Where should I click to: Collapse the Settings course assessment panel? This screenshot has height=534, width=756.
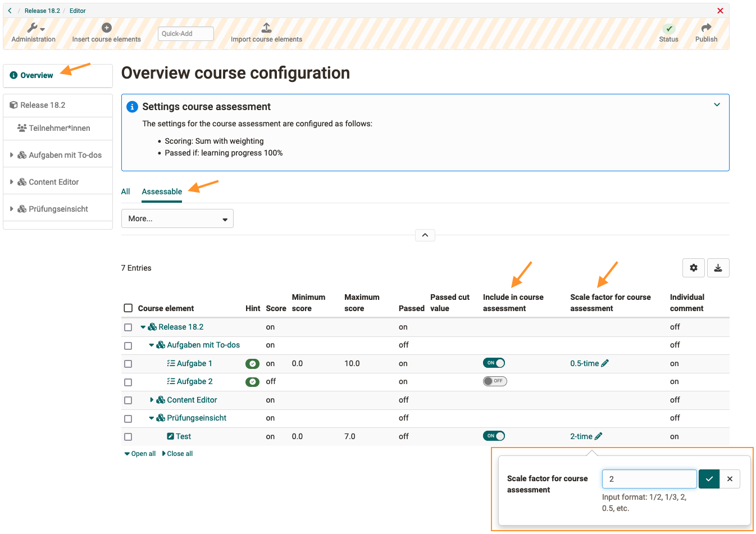[717, 105]
